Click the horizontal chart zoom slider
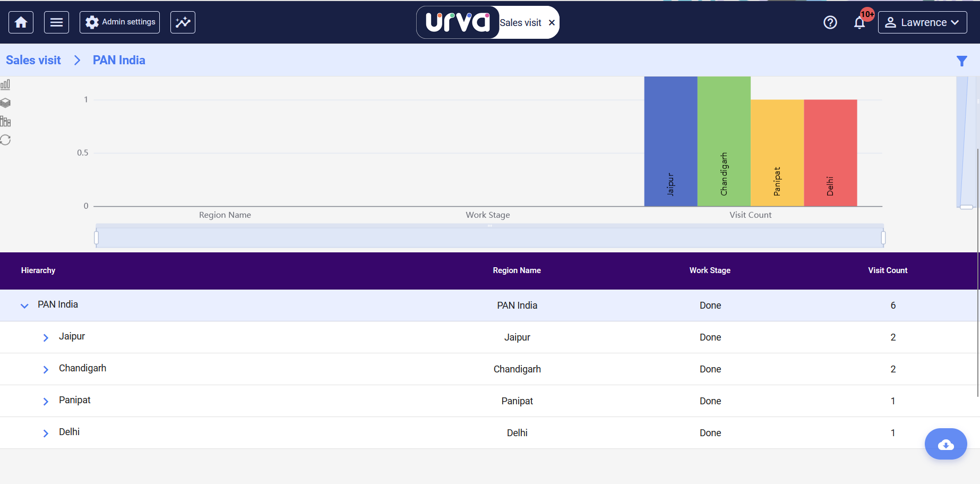980x484 pixels. (x=489, y=237)
